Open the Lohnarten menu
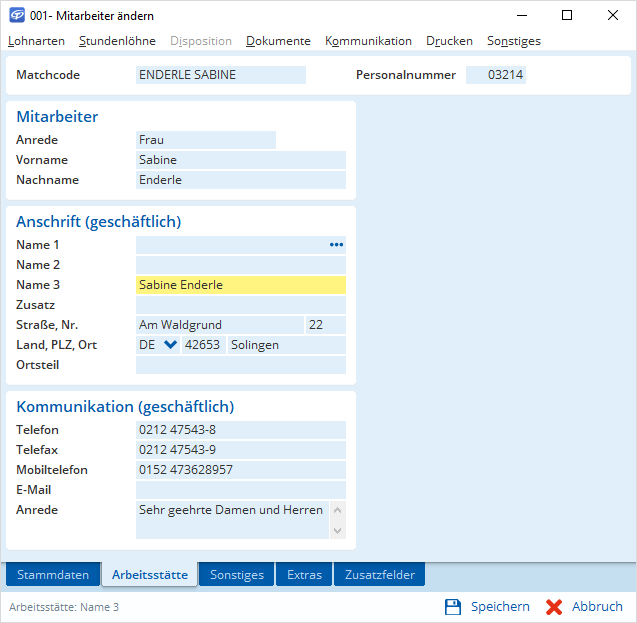The height and width of the screenshot is (623, 637). [36, 41]
